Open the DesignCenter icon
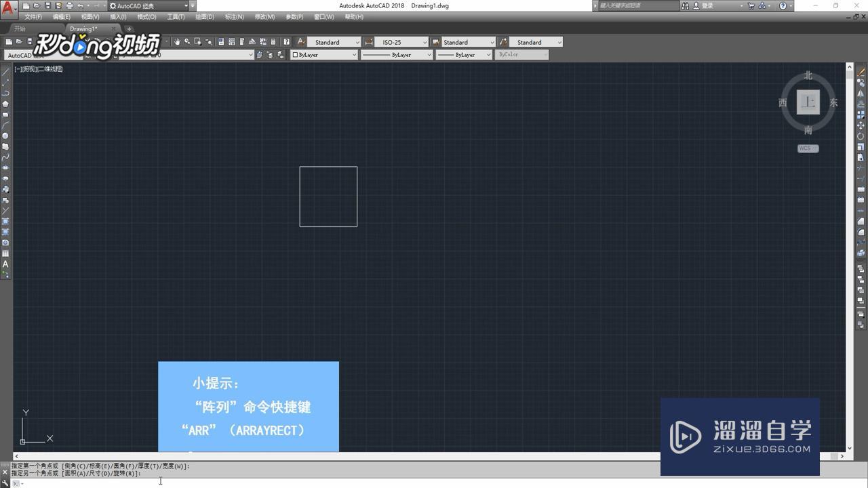This screenshot has width=868, height=488. [232, 42]
